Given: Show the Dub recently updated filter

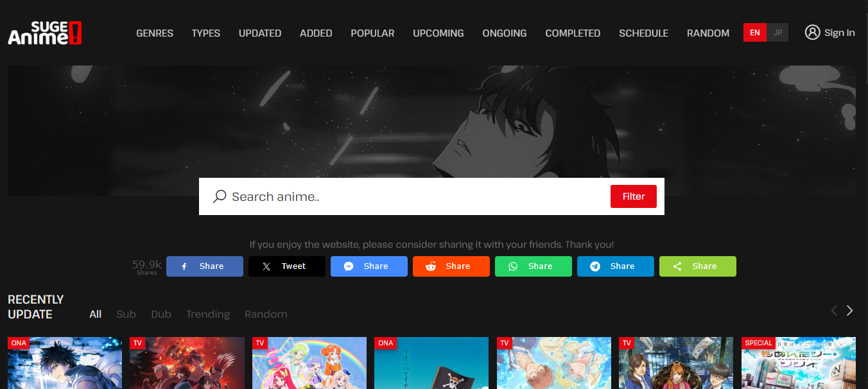Looking at the screenshot, I should pos(161,314).
